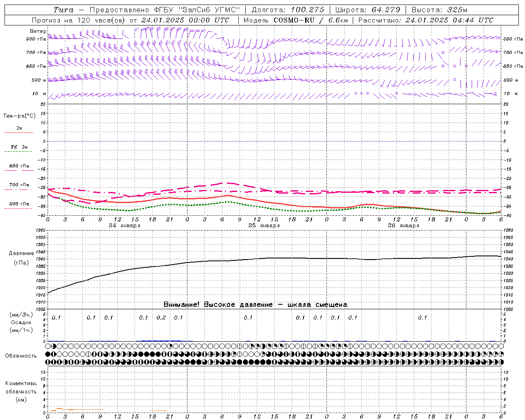Viewport: 525px width, 420px height.
Task: Click the orange convective cloud line
Action: click(77, 409)
